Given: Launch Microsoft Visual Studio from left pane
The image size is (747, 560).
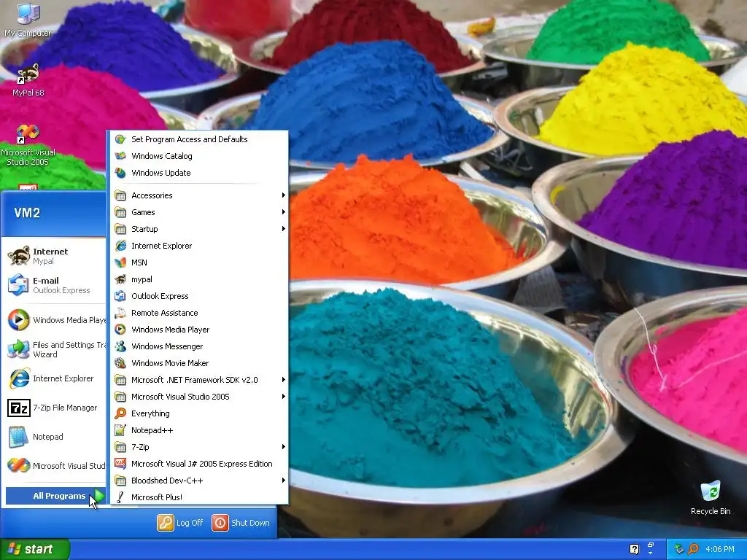Looking at the screenshot, I should [x=54, y=466].
